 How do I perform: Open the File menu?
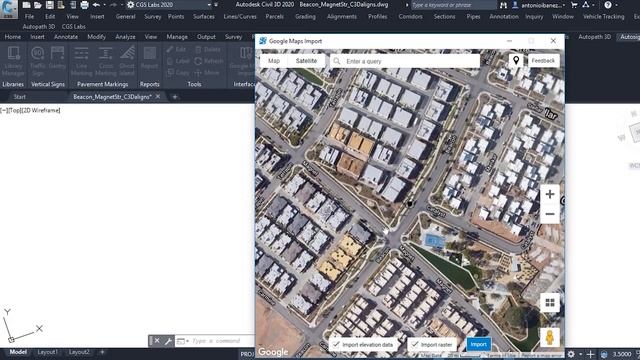(x=29, y=17)
